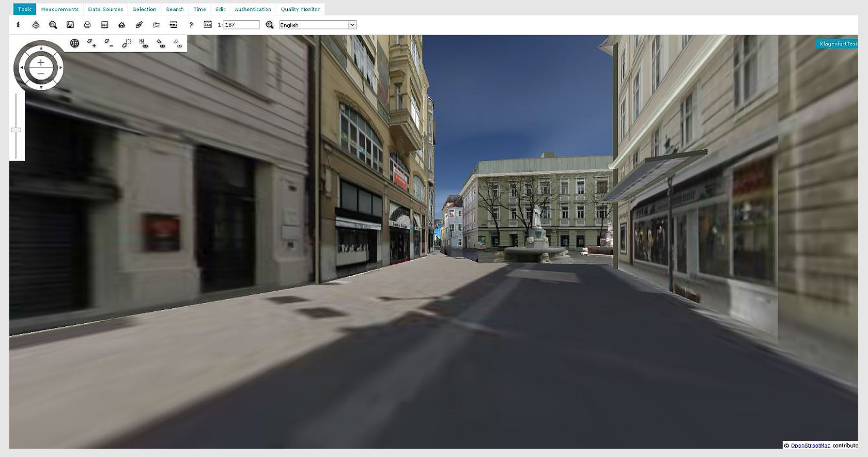Click the info (i) icon in toolbar
The width and height of the screenshot is (868, 457).
point(19,25)
